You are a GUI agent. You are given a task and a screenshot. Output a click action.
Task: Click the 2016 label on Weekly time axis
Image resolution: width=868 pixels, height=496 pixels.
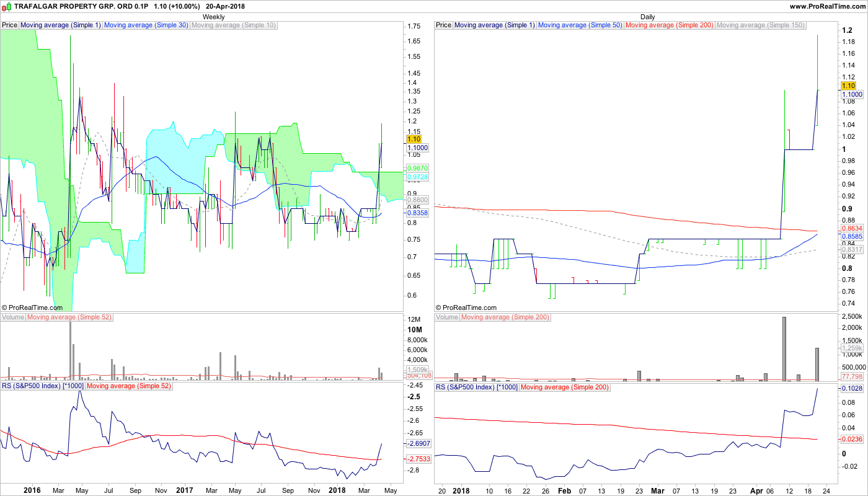point(32,490)
